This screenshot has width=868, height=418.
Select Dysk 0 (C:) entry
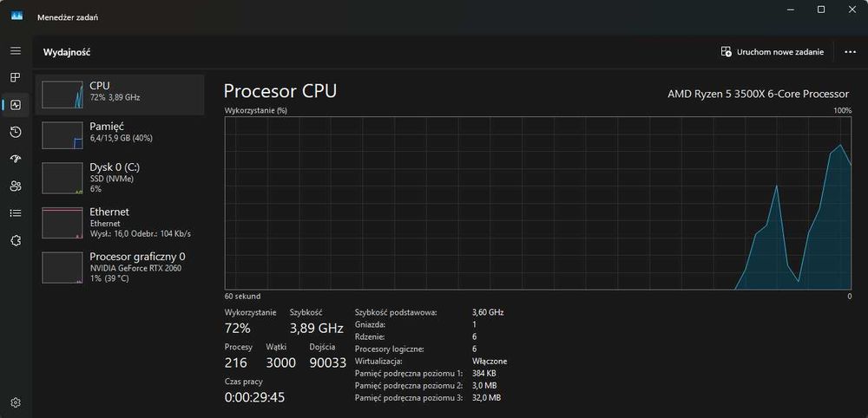[120, 177]
